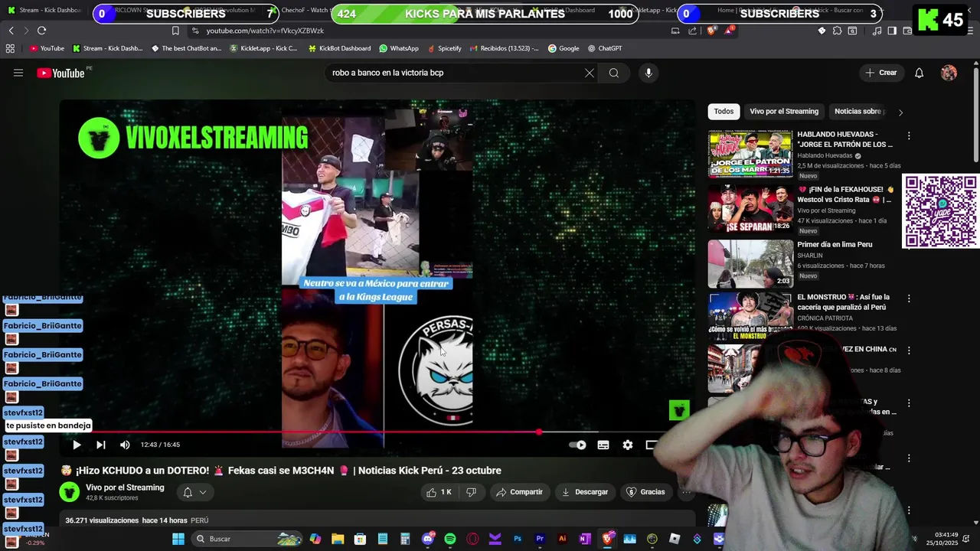Viewport: 980px width, 551px height.
Task: Toggle the autoplay switch
Action: click(578, 445)
